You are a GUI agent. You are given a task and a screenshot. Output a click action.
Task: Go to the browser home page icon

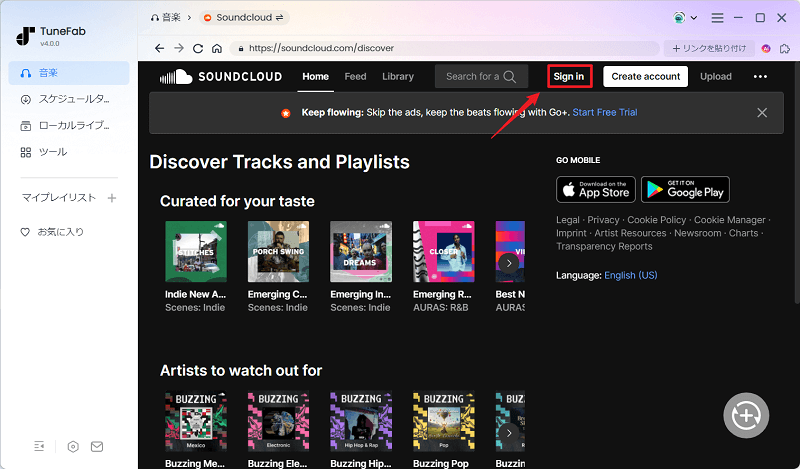tap(217, 48)
